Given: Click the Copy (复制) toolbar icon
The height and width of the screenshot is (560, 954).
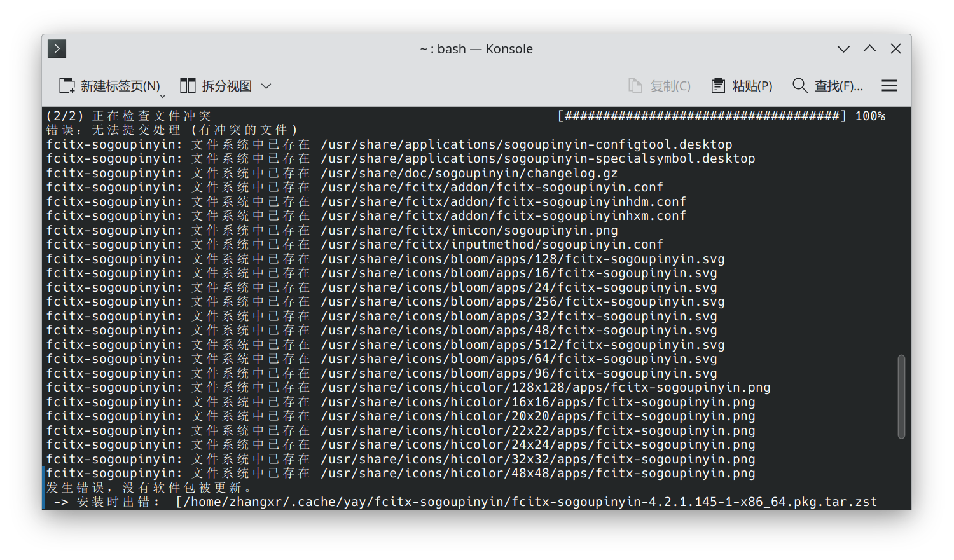Looking at the screenshot, I should [635, 85].
